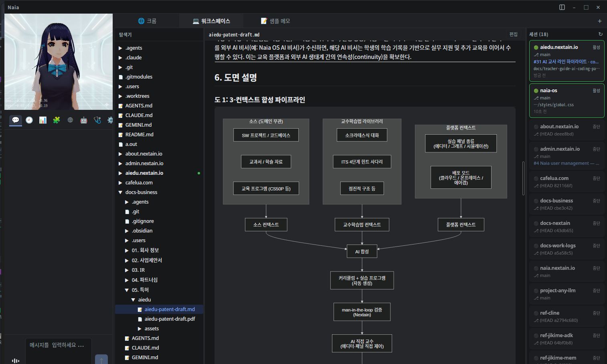607x364 pixels.
Task: Open the puzzle piece extensions panel
Action: pos(56,120)
